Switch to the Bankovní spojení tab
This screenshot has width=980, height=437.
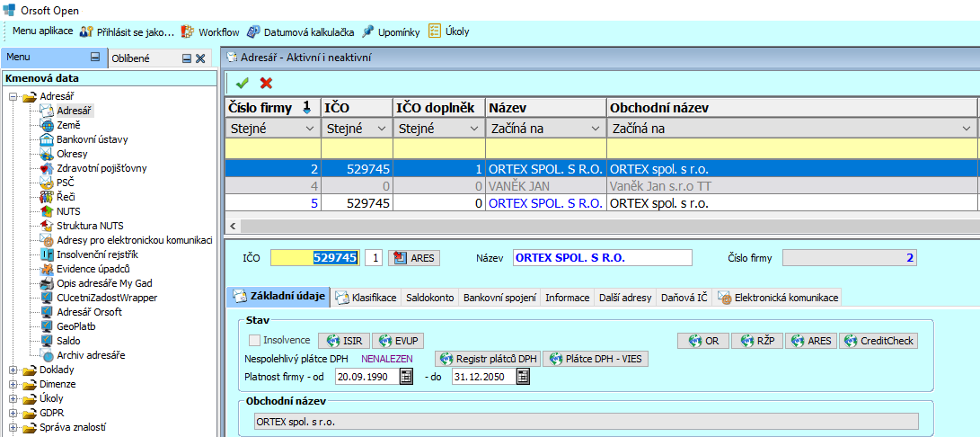pyautogui.click(x=499, y=298)
